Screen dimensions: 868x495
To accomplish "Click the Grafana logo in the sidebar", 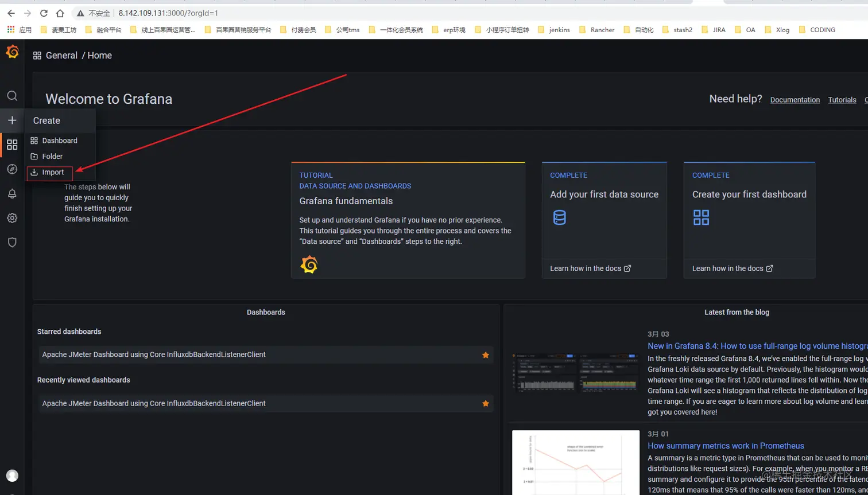I will [12, 52].
